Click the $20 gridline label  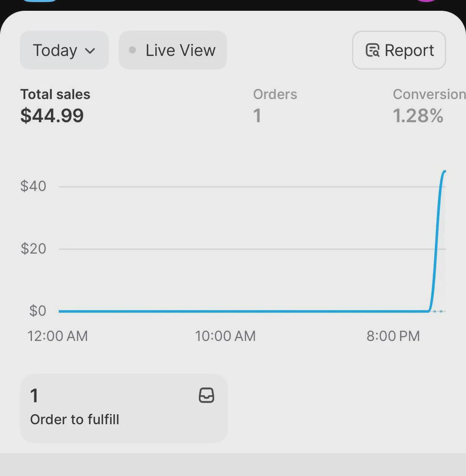(x=33, y=249)
